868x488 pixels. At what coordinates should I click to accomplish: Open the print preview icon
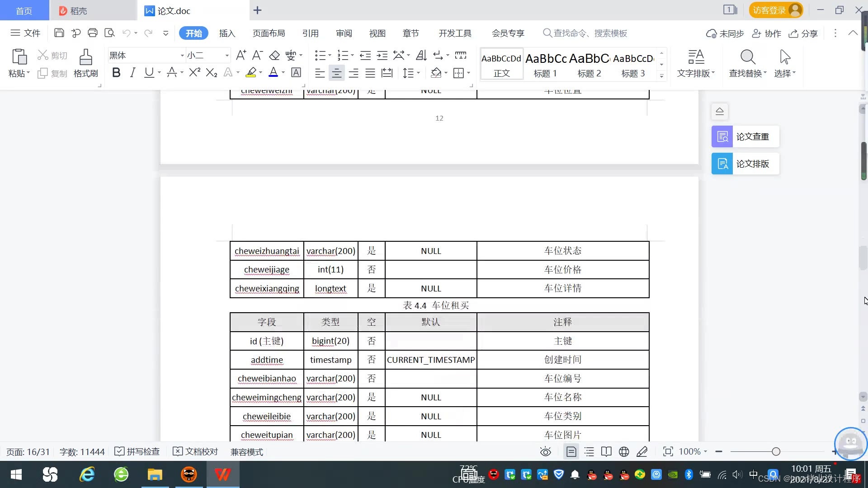tap(109, 33)
